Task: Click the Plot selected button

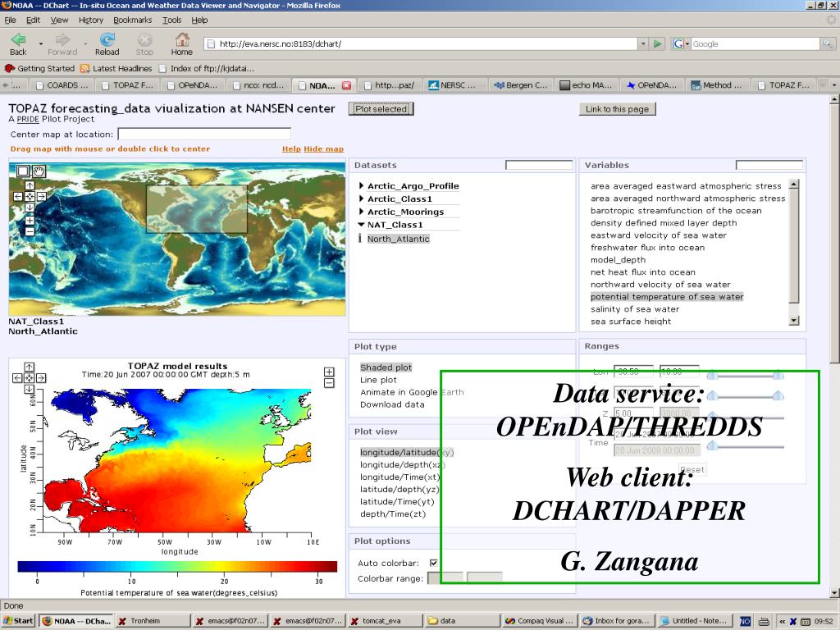Action: tap(381, 109)
